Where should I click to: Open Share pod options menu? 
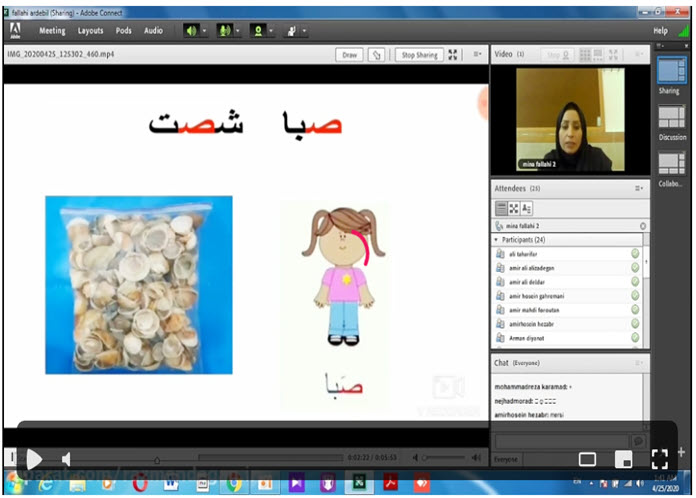(477, 54)
